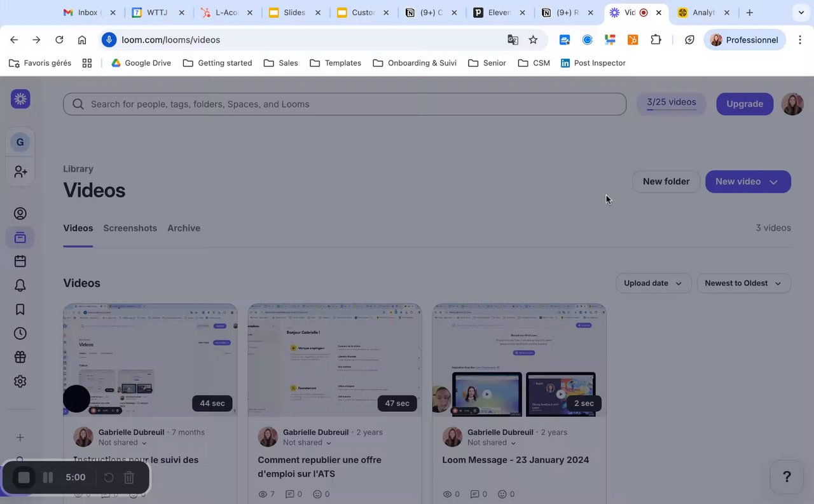Open the Onboarding & Suivi bookmark folder

point(415,63)
